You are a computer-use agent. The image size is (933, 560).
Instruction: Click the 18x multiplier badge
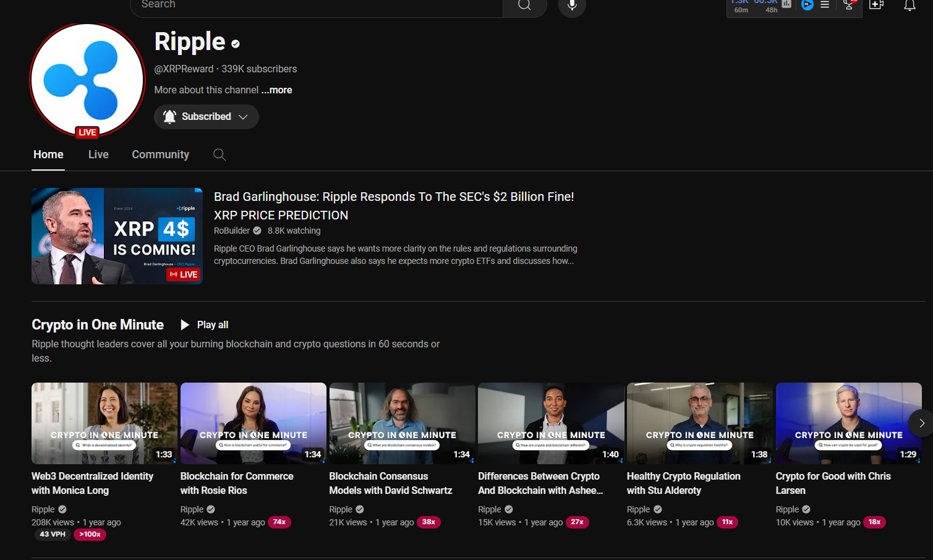(x=874, y=522)
